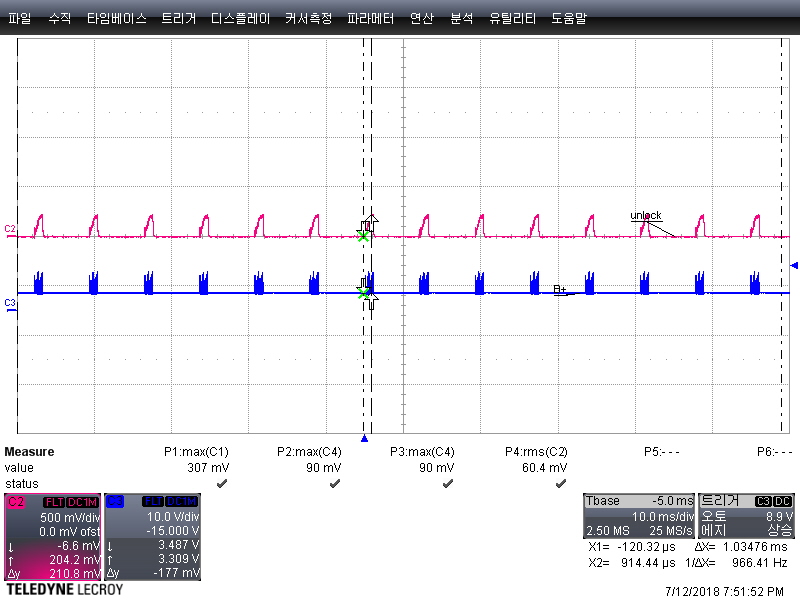Click the C3 10.0 V/div scale value

click(172, 517)
